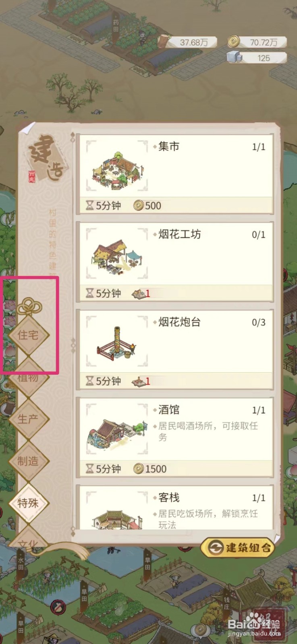Click the wood log resource icon
The image size is (297, 644).
pos(164,41)
